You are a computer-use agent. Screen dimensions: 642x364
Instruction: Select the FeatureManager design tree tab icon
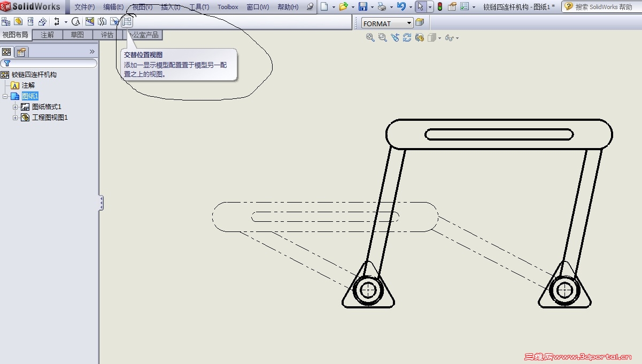pyautogui.click(x=7, y=52)
